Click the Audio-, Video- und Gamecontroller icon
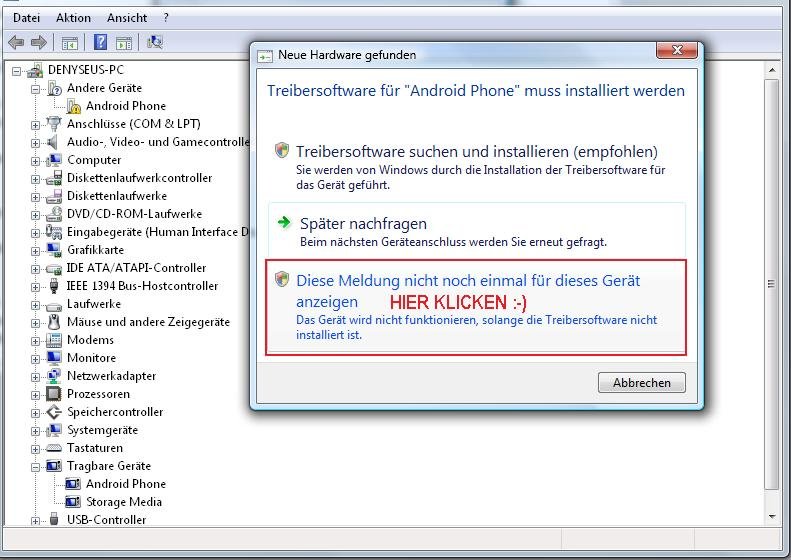The image size is (791, 560). [54, 142]
